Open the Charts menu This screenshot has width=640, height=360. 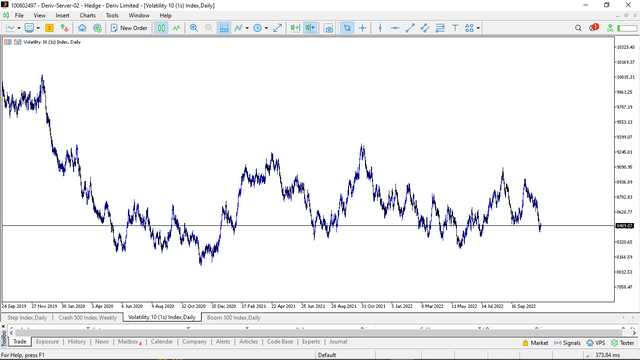pos(87,16)
